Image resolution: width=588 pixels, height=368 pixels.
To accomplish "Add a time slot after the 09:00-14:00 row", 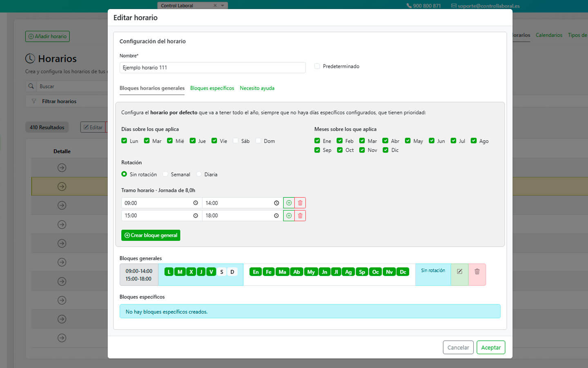I will (x=289, y=203).
